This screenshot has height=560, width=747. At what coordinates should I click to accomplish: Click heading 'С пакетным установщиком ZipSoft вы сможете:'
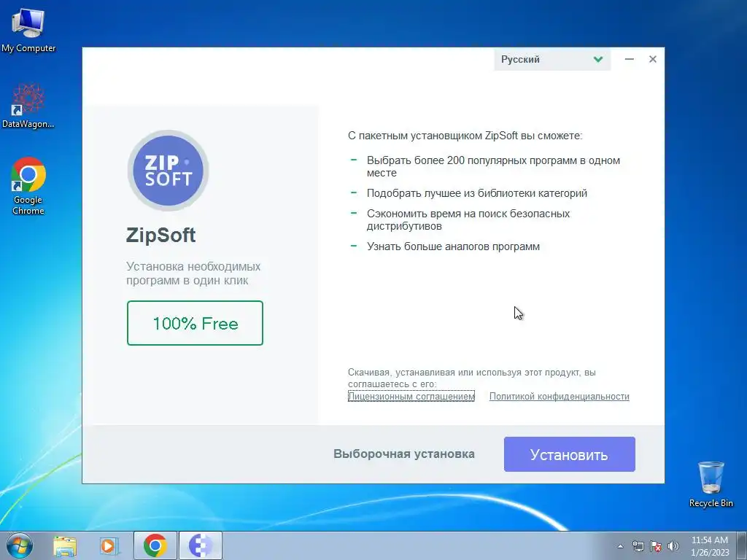465,136
